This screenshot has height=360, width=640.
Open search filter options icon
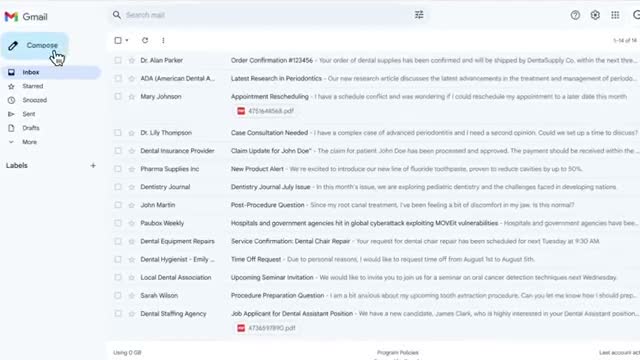point(419,15)
